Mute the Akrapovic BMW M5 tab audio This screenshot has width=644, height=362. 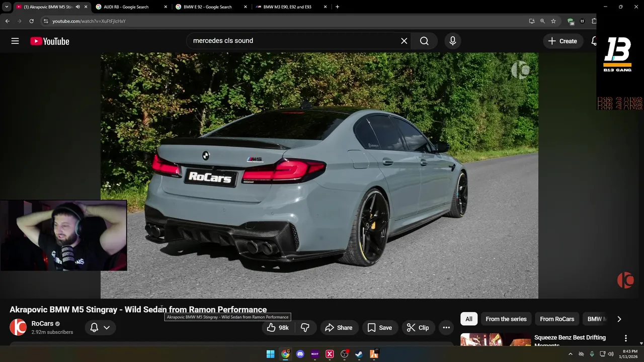click(x=77, y=7)
